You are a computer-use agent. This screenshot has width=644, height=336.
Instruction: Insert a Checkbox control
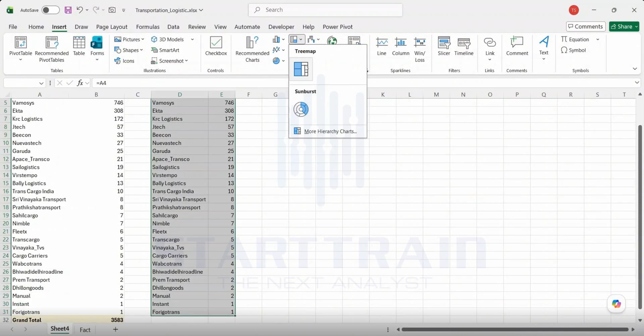pos(216,46)
